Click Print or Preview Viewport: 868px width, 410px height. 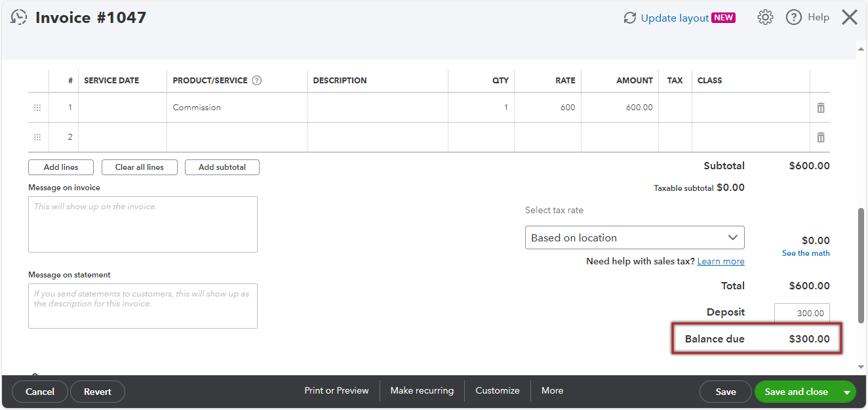[336, 390]
